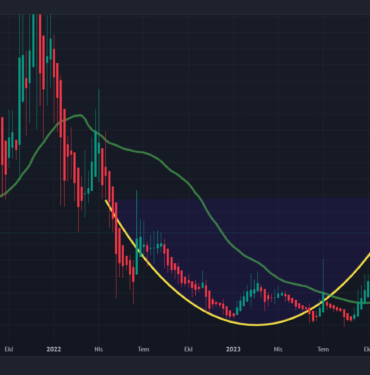Click the Tem label after 2023
The image size is (370, 375).
(323, 349)
